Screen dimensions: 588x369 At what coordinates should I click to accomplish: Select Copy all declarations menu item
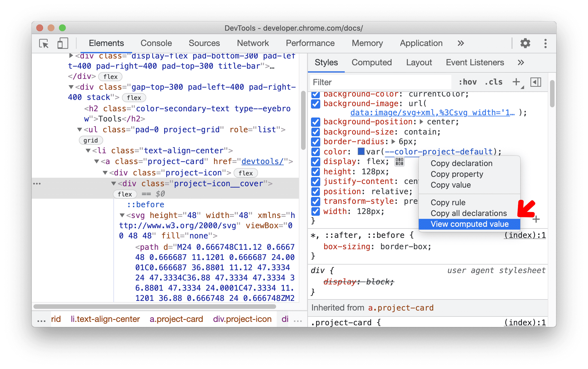[x=468, y=213]
